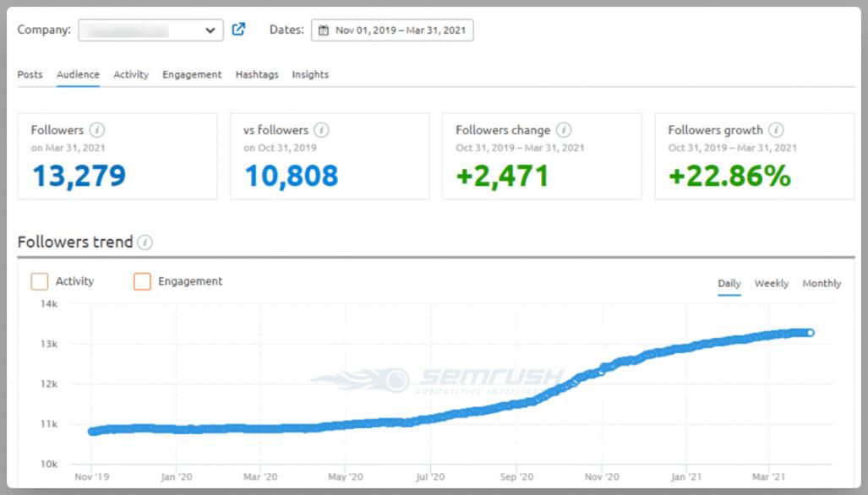Select Daily chart granularity
The width and height of the screenshot is (868, 495).
[729, 284]
